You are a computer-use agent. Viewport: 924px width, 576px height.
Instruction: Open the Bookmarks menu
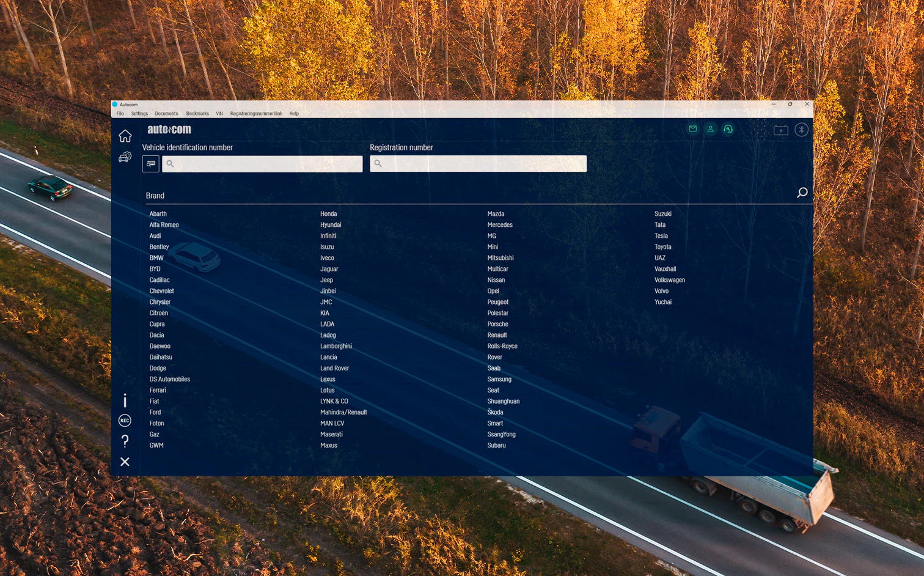click(197, 113)
